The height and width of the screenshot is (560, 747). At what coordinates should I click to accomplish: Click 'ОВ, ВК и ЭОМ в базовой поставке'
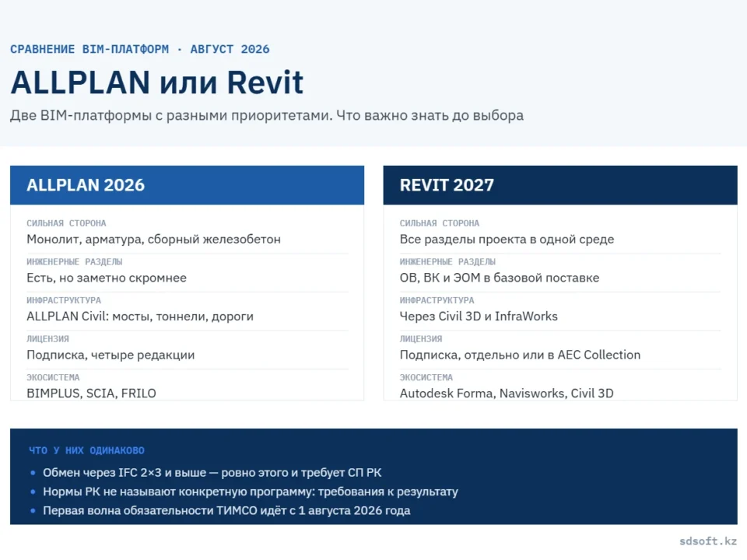pos(500,278)
